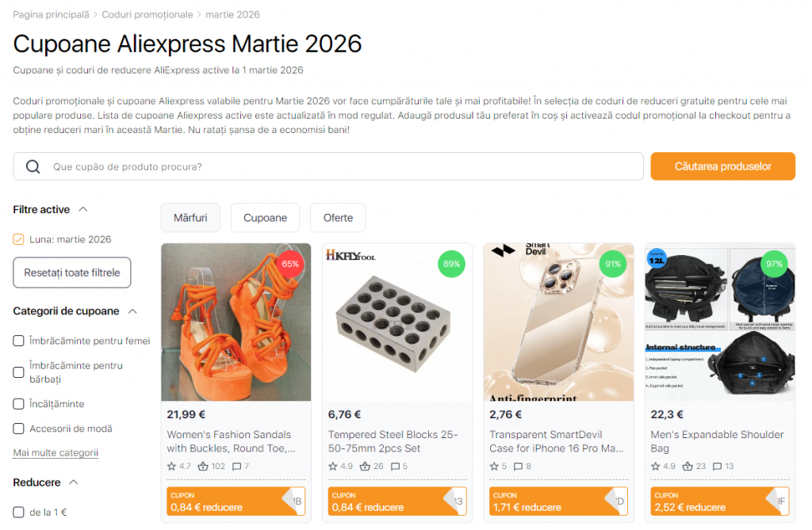Check the de la 1 € checkbox
The image size is (812, 530).
click(x=17, y=513)
